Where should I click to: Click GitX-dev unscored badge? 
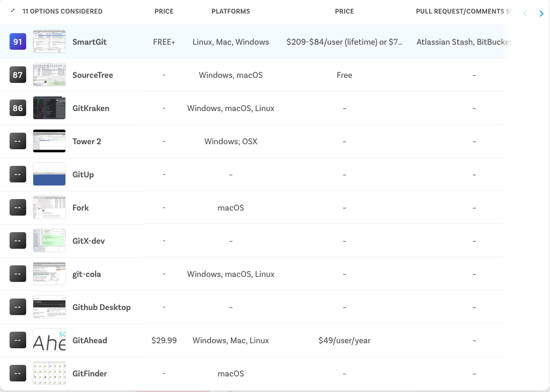(x=18, y=241)
